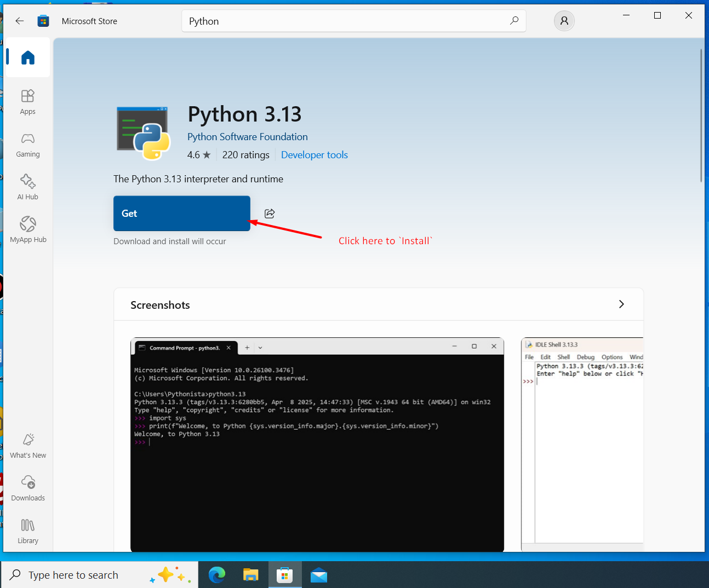
Task: Open the IDLE Shell screenshot thumbnail
Action: point(582,445)
